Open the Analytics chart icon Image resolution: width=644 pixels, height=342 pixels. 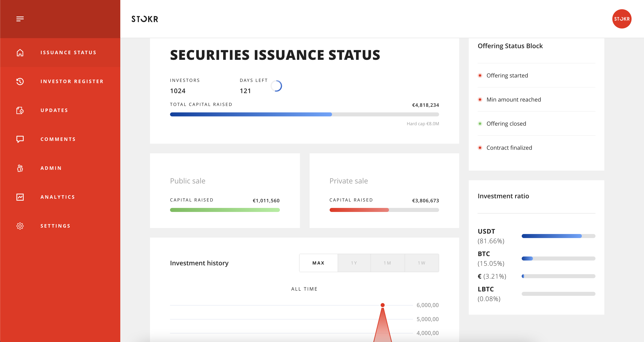click(x=20, y=197)
